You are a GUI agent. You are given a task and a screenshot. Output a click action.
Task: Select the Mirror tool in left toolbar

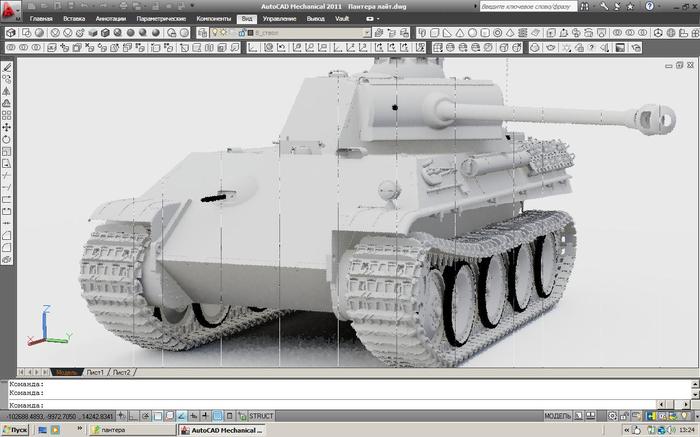tap(7, 90)
